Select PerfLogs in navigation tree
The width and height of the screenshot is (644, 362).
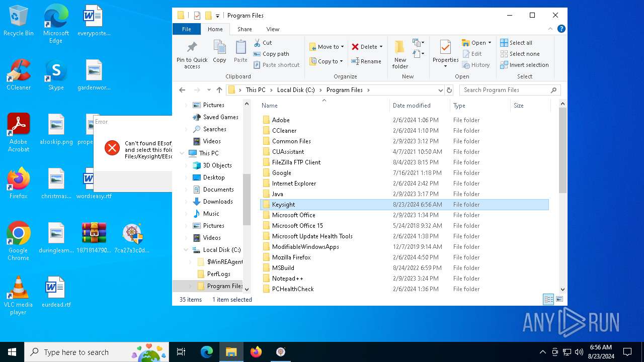218,274
